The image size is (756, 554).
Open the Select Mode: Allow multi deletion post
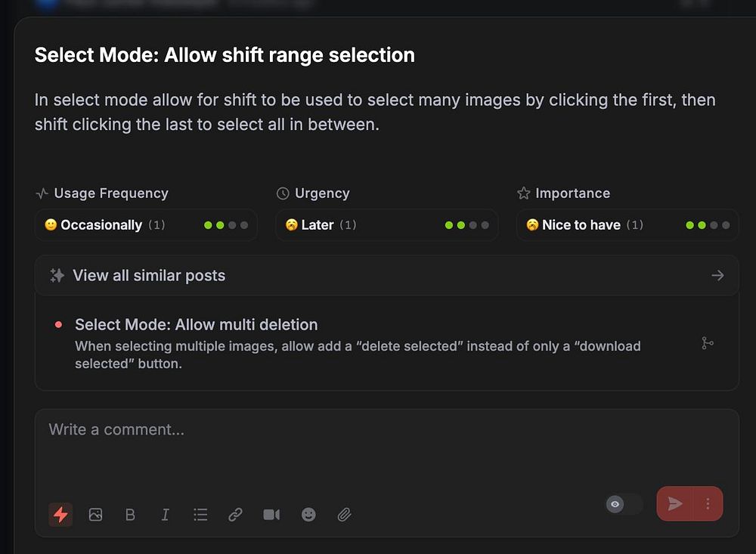tap(197, 325)
